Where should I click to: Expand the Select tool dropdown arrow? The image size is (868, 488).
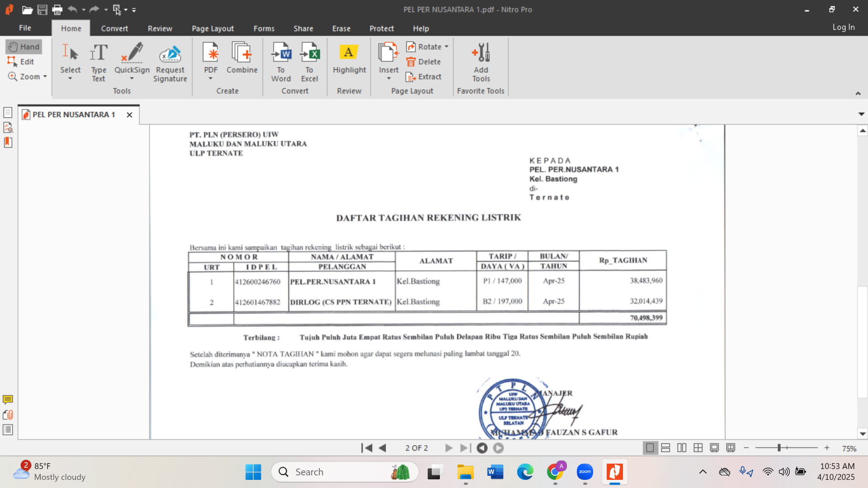[70, 79]
